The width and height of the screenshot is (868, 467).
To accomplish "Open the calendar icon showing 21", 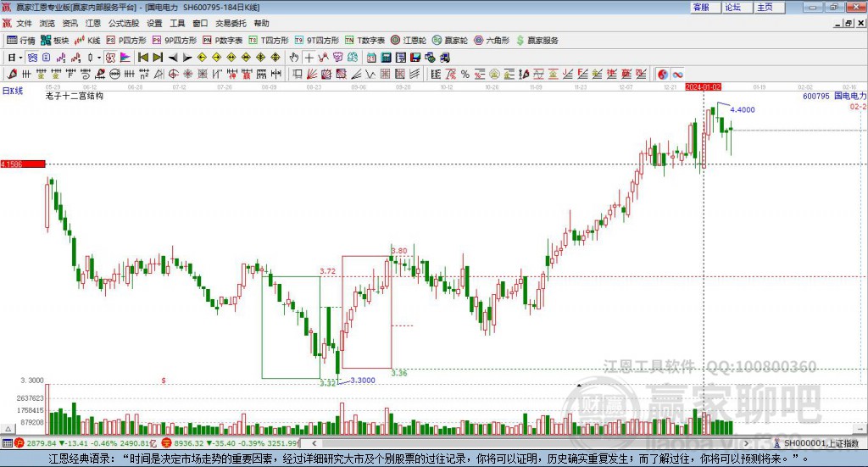I will [x=371, y=58].
